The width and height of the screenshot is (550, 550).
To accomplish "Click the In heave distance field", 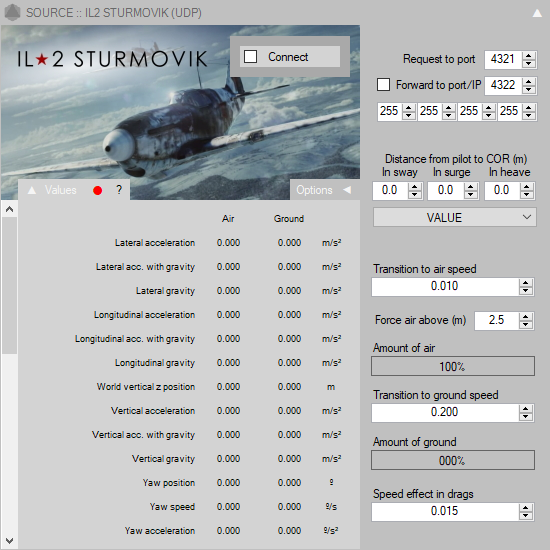I will [x=502, y=190].
